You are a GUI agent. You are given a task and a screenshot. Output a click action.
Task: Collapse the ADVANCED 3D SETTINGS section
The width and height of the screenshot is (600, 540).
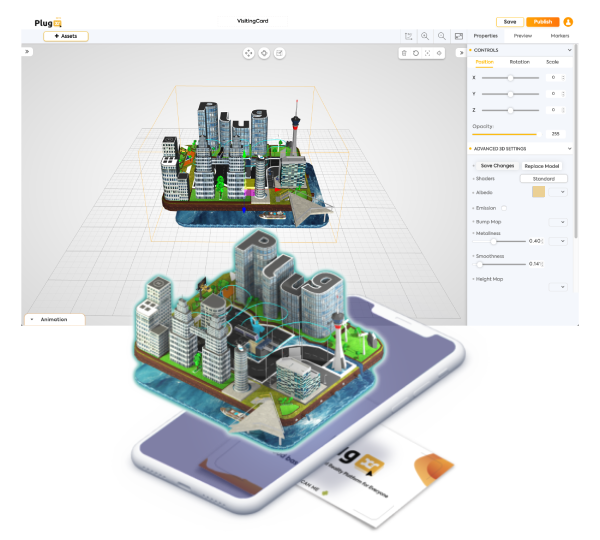(569, 148)
